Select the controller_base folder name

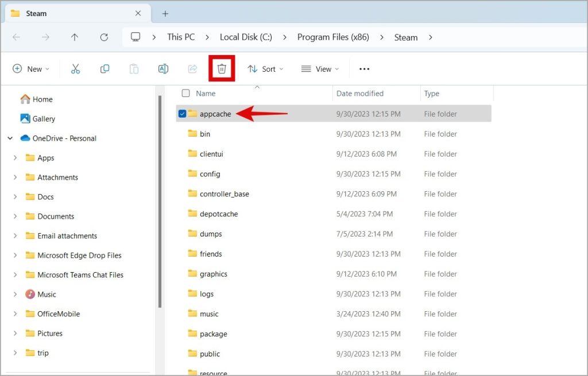pyautogui.click(x=225, y=194)
